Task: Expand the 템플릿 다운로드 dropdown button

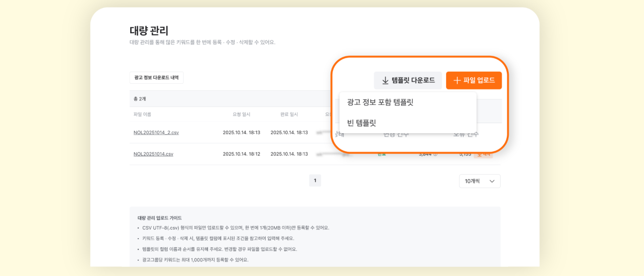Action: (408, 81)
